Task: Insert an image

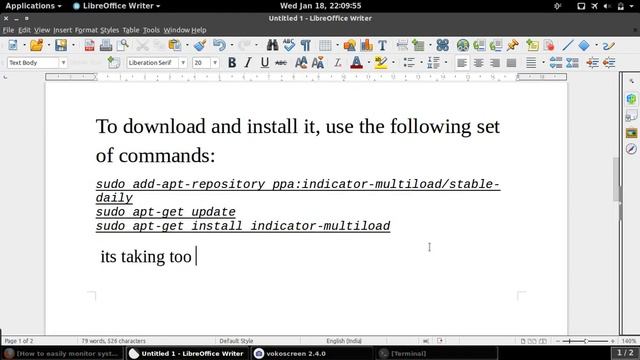Action: point(349,45)
